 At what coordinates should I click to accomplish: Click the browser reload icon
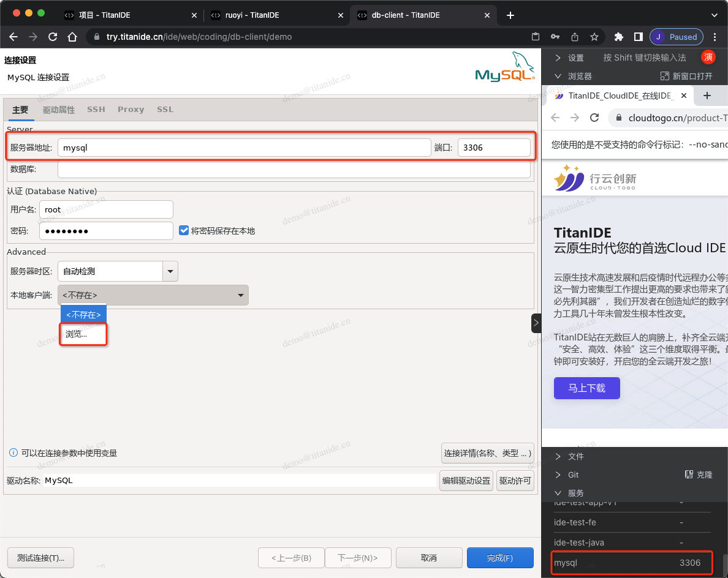pyautogui.click(x=53, y=37)
